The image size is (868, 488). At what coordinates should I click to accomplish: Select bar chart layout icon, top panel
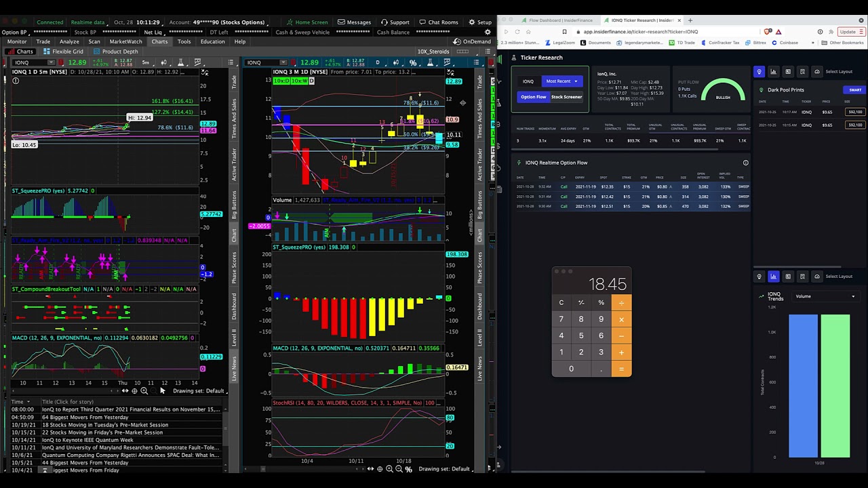pyautogui.click(x=773, y=71)
